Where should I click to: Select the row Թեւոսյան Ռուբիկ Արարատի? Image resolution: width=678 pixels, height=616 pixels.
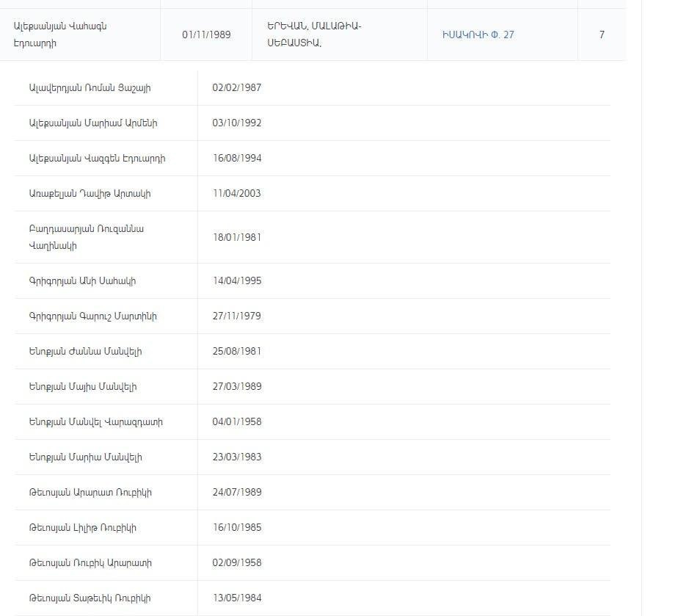click(x=313, y=563)
